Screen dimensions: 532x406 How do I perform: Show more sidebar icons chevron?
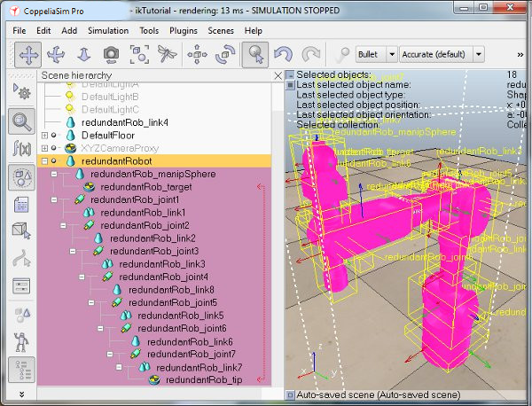click(21, 394)
